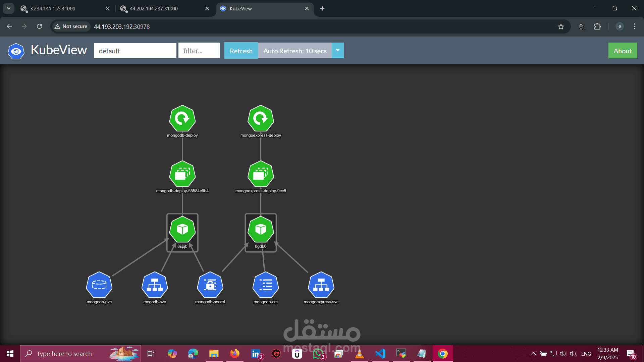This screenshot has width=644, height=362.
Task: Focus the filter input box
Action: [199, 51]
